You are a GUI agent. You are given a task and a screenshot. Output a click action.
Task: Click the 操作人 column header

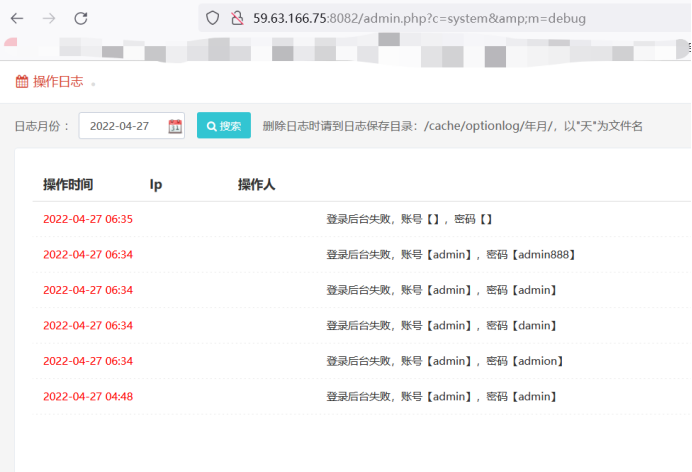click(256, 184)
